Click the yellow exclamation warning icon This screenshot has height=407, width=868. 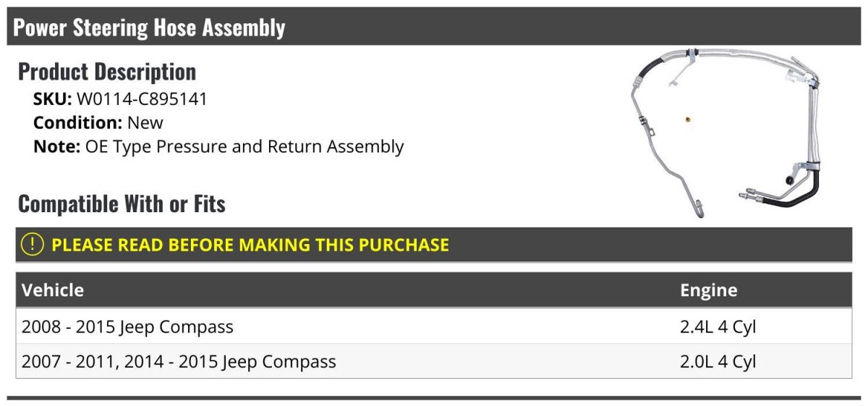point(33,245)
